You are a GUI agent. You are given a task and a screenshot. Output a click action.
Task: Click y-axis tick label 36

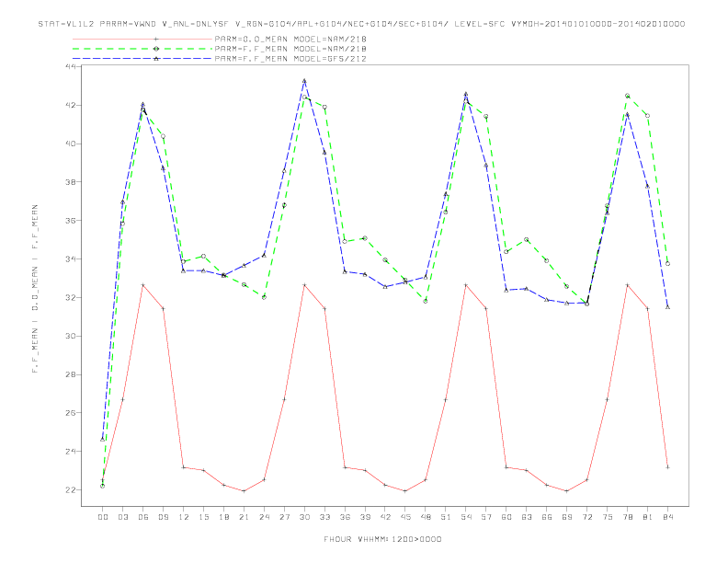71,220
